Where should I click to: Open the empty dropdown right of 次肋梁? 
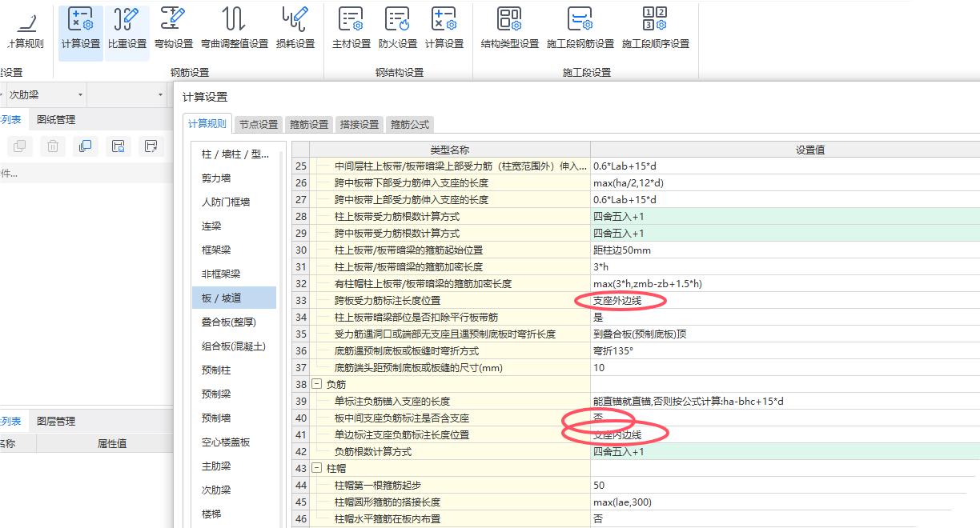(x=127, y=94)
